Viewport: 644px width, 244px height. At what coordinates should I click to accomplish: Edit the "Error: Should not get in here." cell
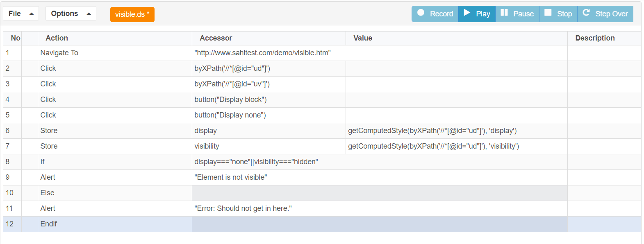pyautogui.click(x=380, y=209)
